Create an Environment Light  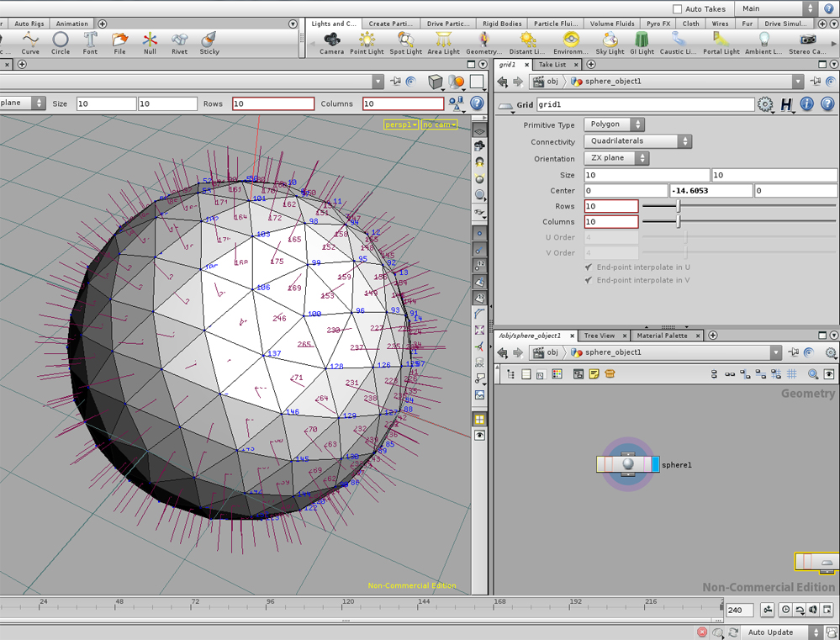[571, 44]
